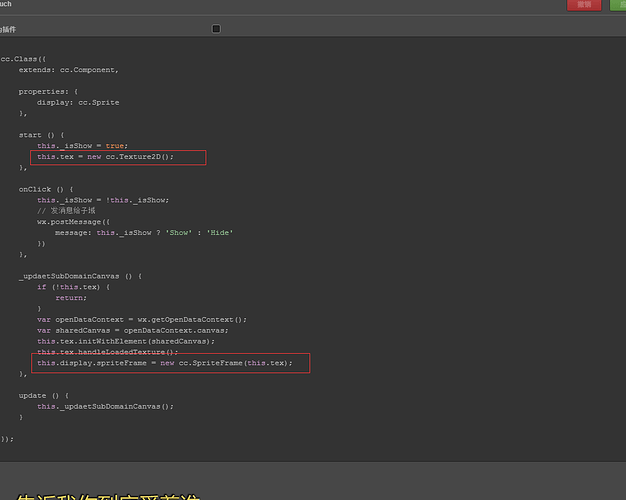Click the red revert button
This screenshot has height=500, width=626.
pos(584,5)
